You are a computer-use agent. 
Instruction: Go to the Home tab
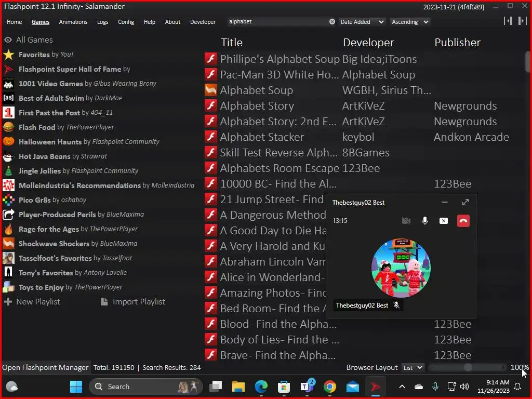[14, 22]
